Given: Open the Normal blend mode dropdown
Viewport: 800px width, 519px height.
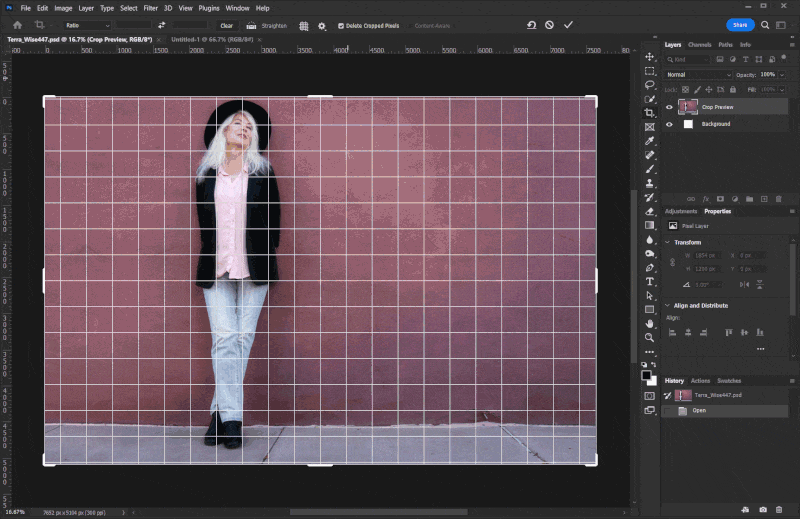Looking at the screenshot, I should click(699, 75).
